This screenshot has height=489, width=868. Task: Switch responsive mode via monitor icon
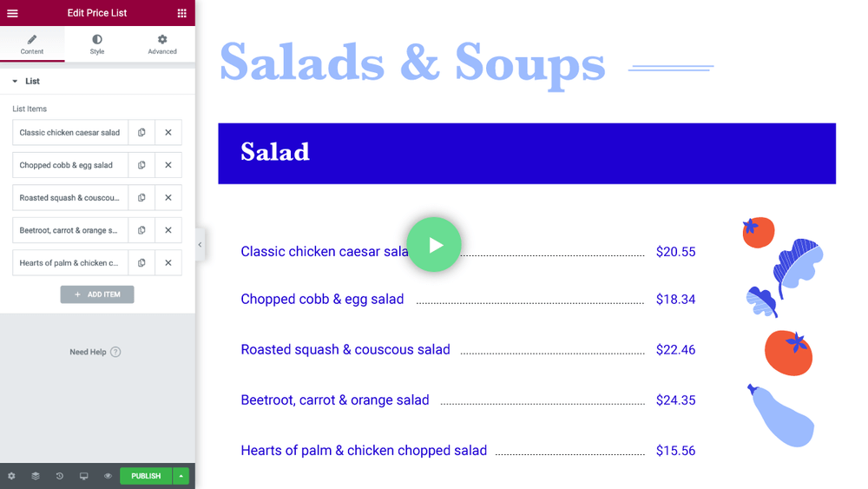[x=83, y=476]
